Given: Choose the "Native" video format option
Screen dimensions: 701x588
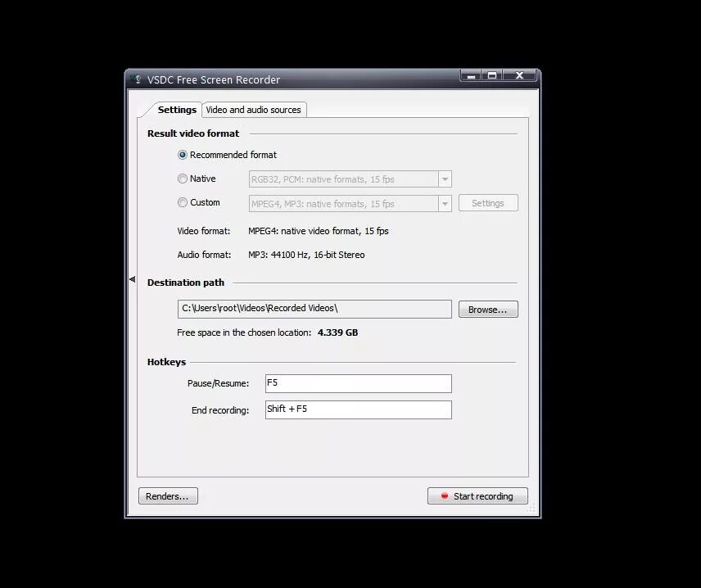Looking at the screenshot, I should coord(183,179).
